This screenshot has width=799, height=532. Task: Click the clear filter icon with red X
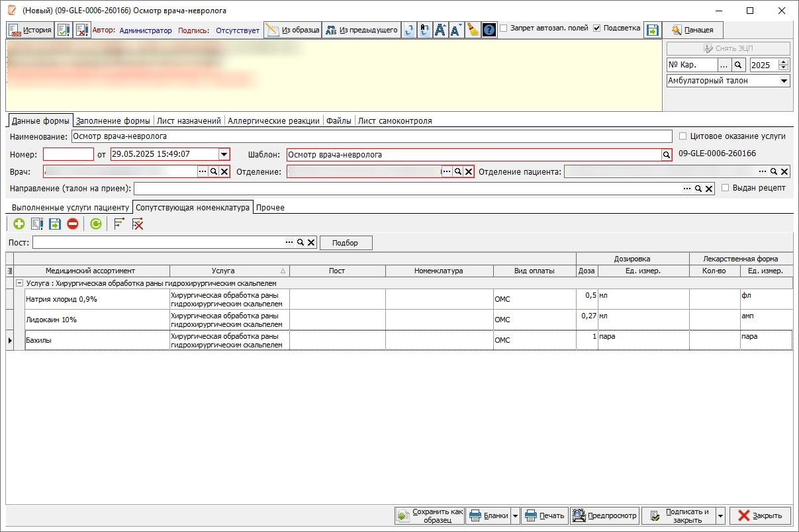click(137, 224)
